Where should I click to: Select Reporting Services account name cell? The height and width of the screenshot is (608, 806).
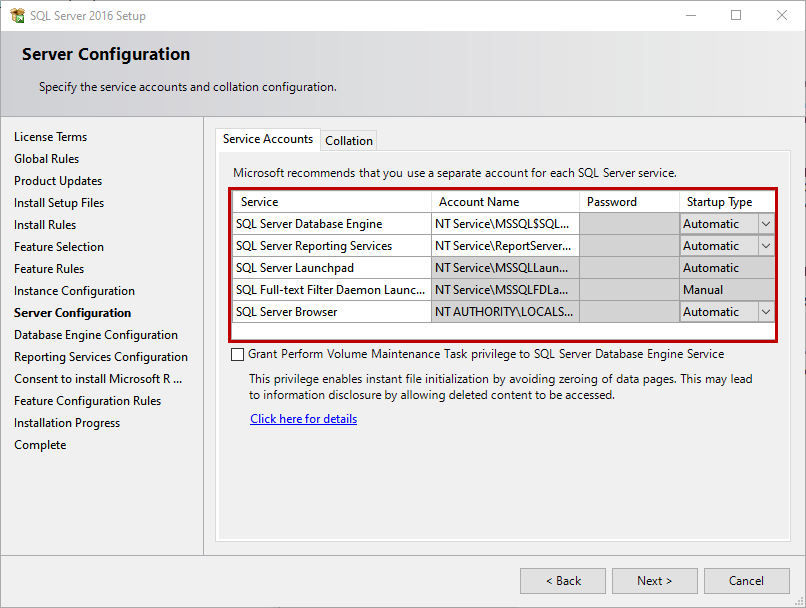tap(505, 246)
